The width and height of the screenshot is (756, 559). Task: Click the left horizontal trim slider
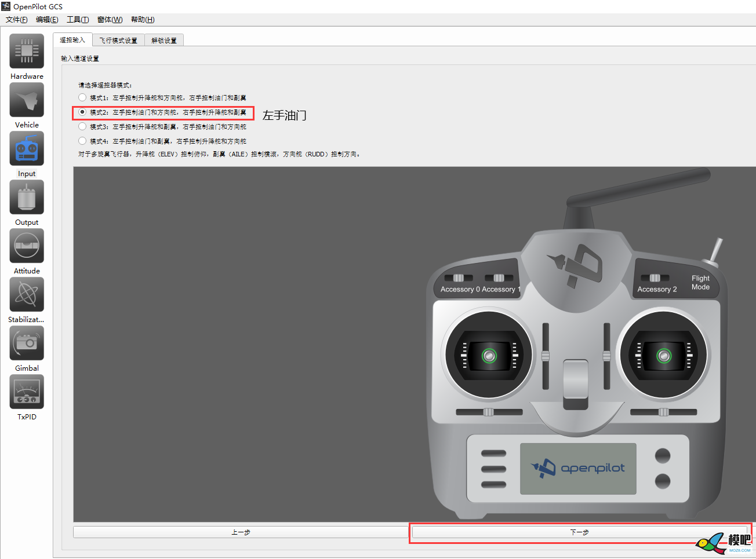coord(489,412)
